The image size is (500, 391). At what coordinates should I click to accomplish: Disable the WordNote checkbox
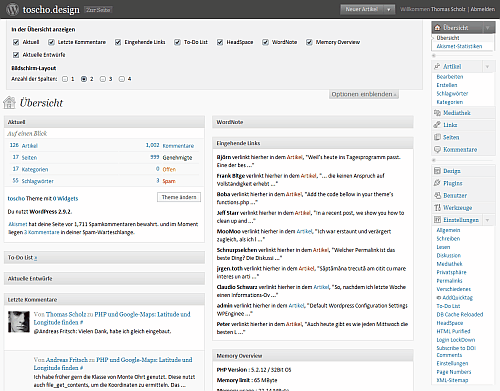pos(265,42)
